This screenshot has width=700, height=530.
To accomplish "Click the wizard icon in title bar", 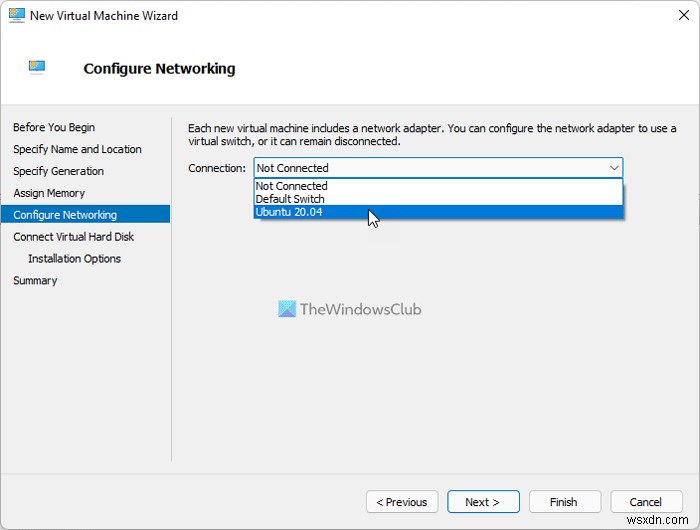I will click(x=16, y=16).
